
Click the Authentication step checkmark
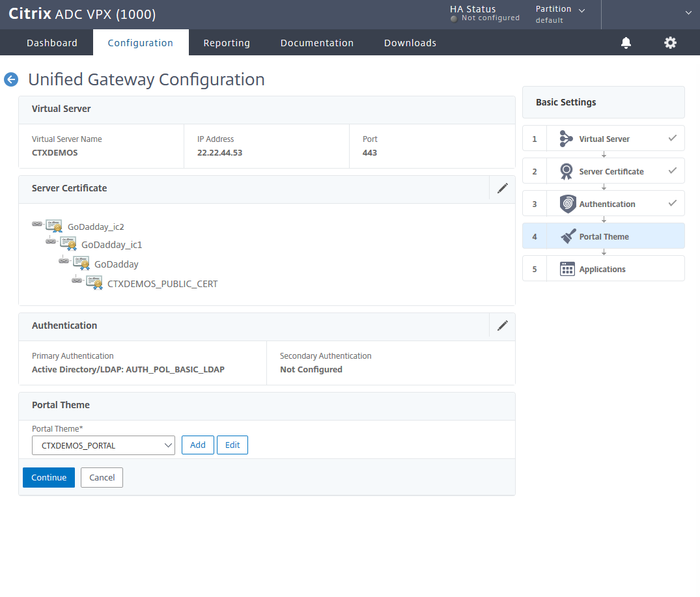pos(672,204)
